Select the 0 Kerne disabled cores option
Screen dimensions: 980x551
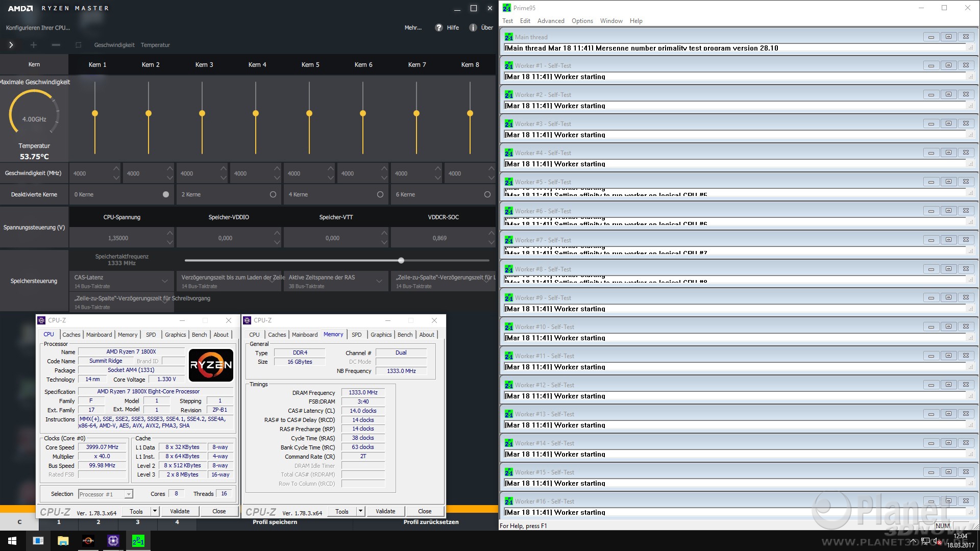coord(166,194)
